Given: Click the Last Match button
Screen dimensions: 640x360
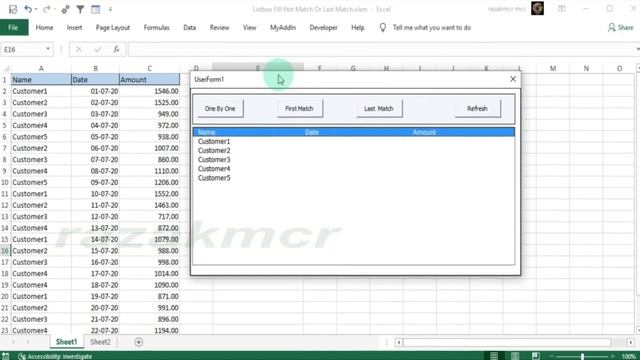Looking at the screenshot, I should [379, 109].
